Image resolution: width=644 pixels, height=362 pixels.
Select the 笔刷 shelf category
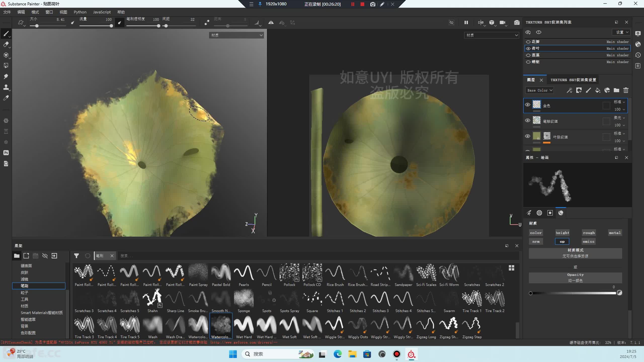(x=39, y=286)
